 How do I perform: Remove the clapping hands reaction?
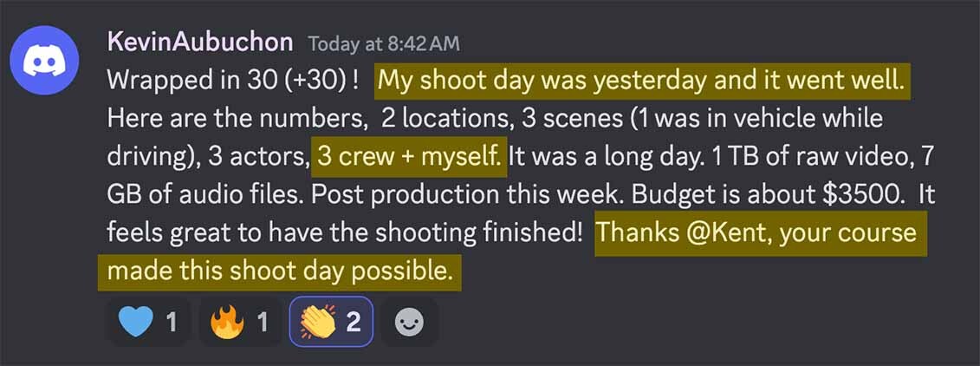330,322
